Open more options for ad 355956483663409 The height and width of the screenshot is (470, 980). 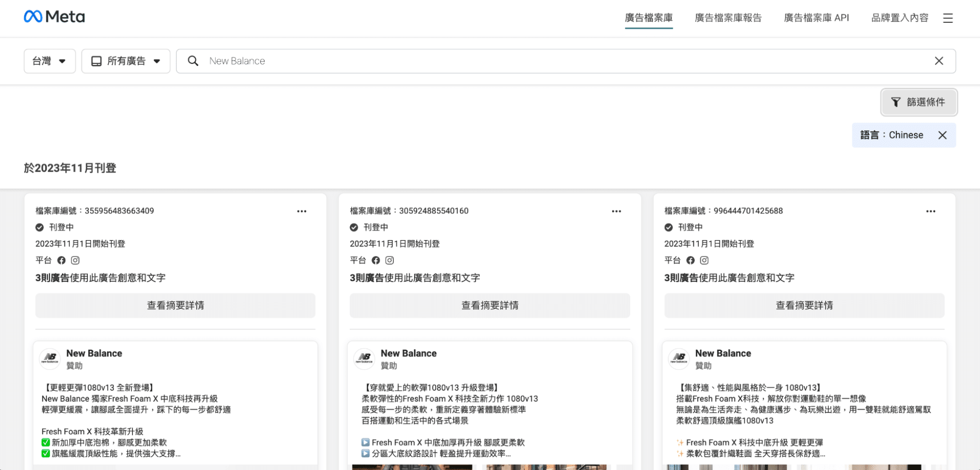302,211
